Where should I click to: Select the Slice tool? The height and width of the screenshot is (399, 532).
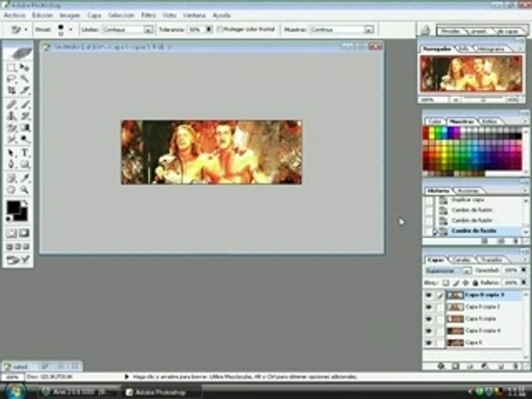pyautogui.click(x=24, y=90)
